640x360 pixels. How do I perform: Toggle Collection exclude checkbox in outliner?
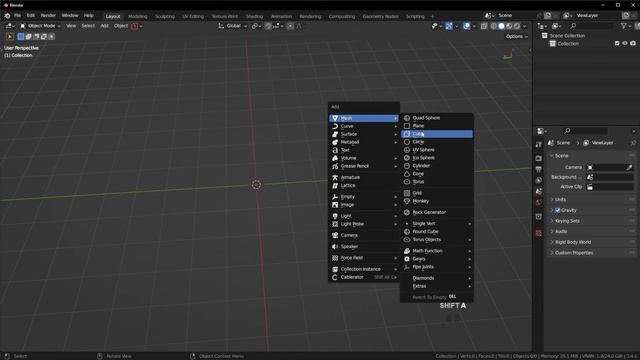pos(617,43)
